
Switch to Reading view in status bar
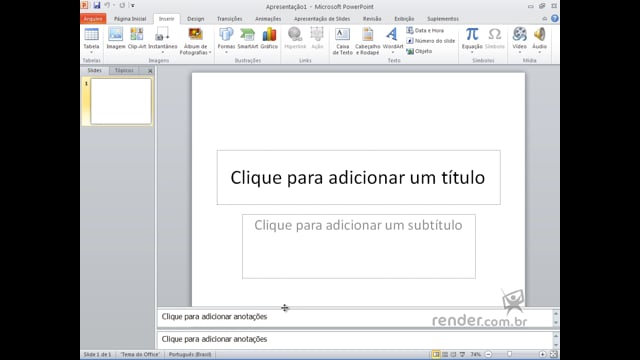point(453,354)
